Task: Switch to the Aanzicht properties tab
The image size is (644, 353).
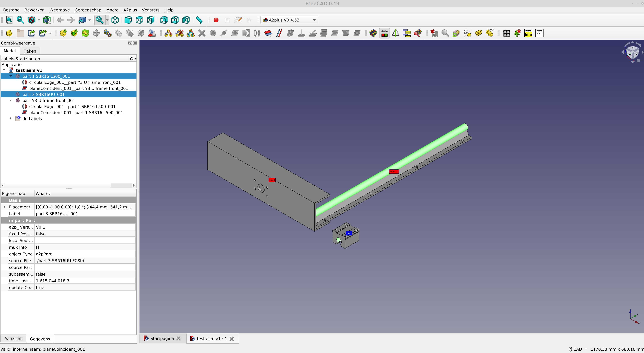Action: coord(13,339)
